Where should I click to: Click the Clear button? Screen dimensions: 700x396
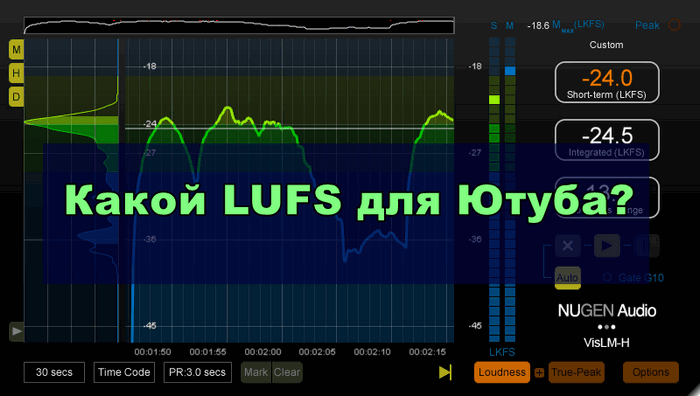coord(287,372)
